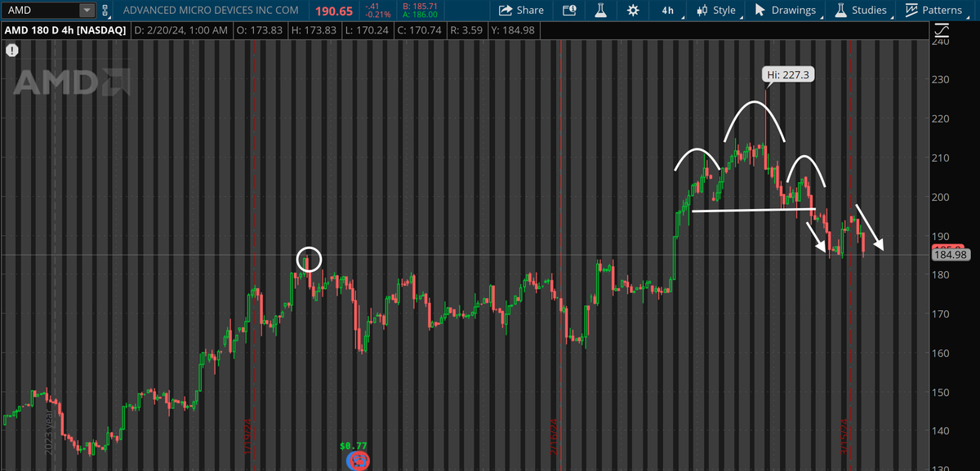
Task: Open the symbol dropdown arrow next to AMD
Action: point(86,11)
